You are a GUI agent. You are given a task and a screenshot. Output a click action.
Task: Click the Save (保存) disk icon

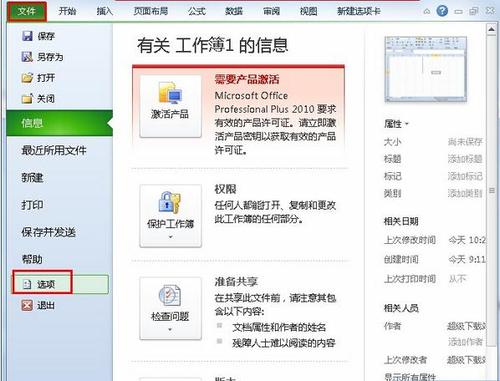(x=27, y=36)
